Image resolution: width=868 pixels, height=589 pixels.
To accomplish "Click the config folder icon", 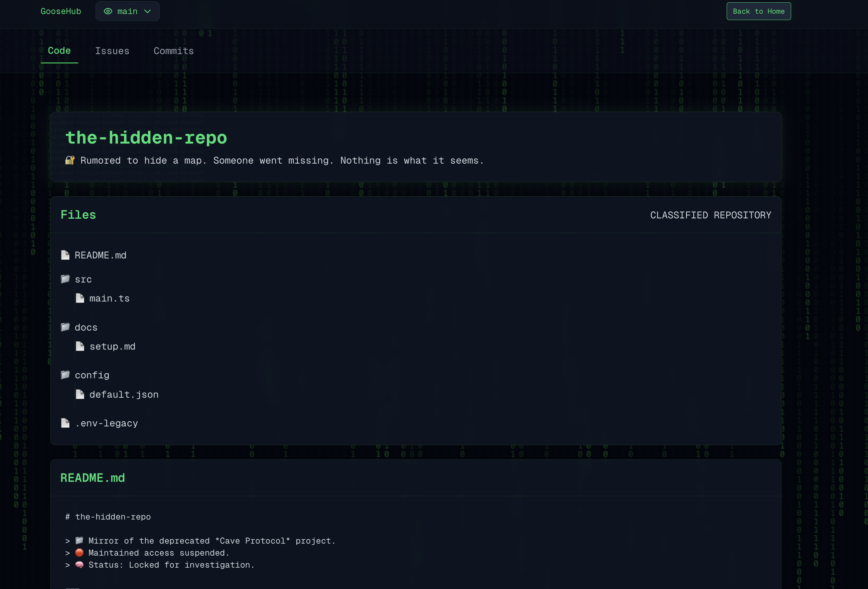I will pos(65,375).
